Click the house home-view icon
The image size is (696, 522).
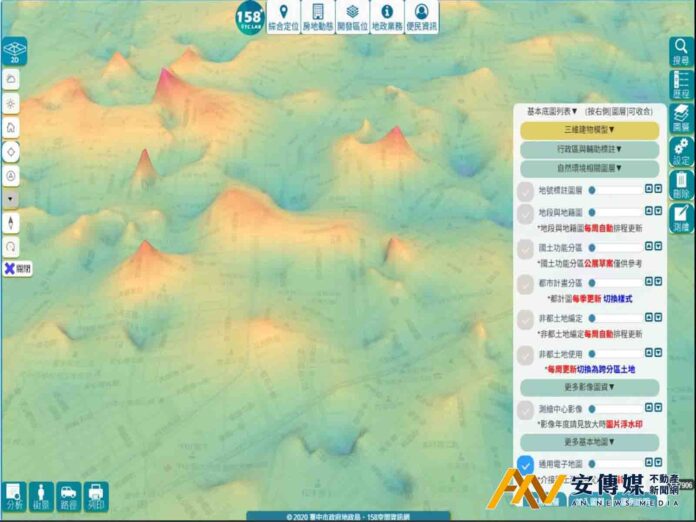click(x=11, y=128)
